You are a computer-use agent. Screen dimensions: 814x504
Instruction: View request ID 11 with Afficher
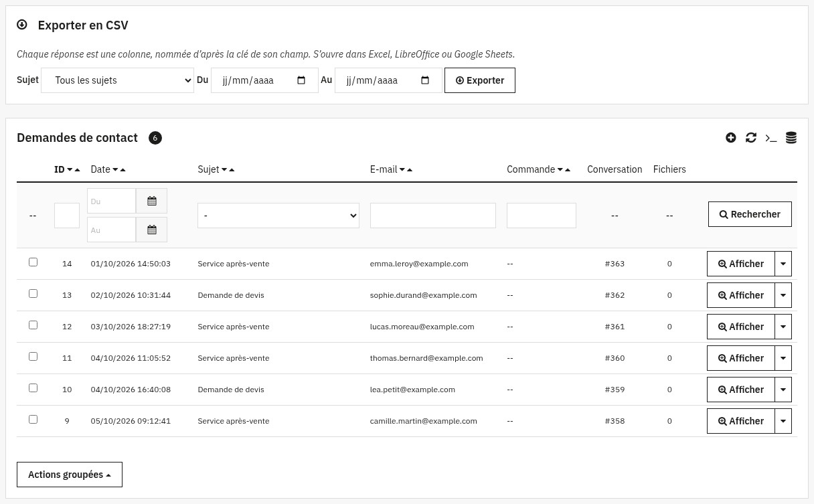pos(741,358)
